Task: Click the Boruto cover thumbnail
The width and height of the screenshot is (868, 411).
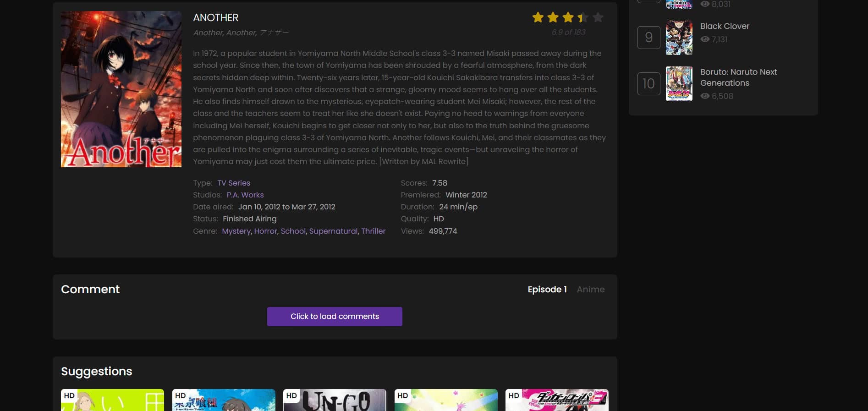Action: point(679,83)
